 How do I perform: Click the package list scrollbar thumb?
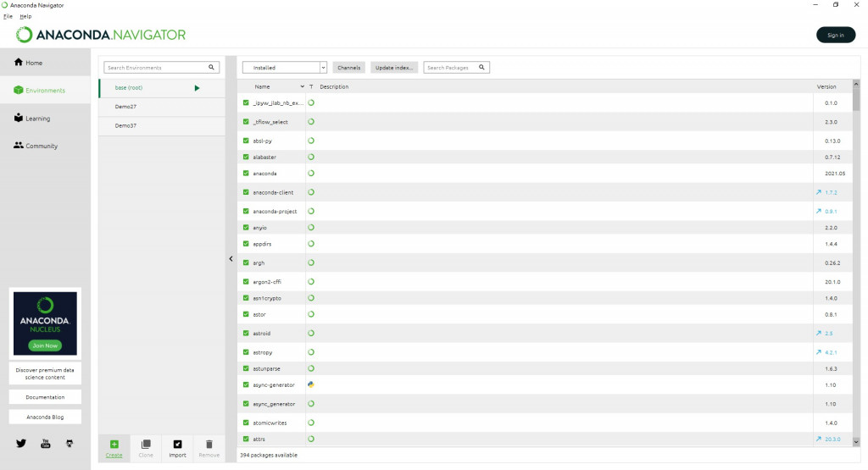click(x=856, y=100)
